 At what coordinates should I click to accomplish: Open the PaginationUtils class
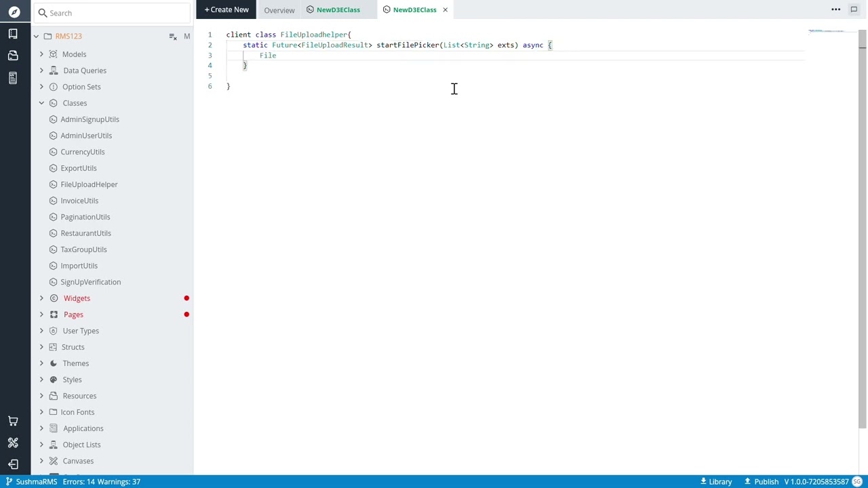click(x=85, y=217)
